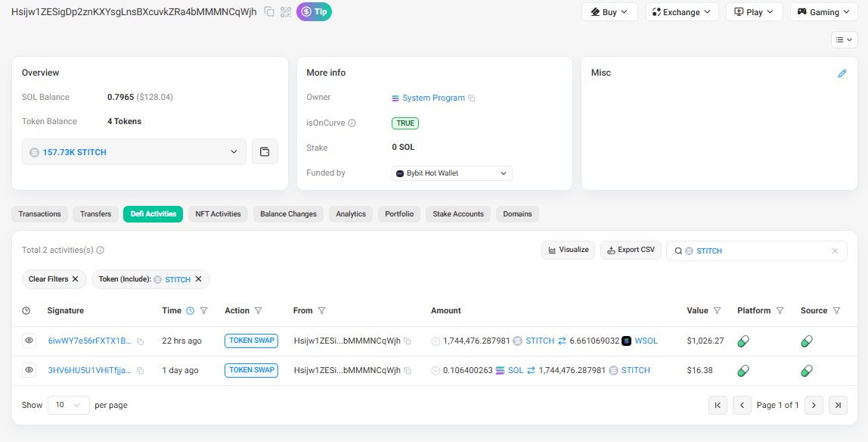Screen dimensions: 868x442
Task: View details of the 3HV6HU5U1VHiTfjja transaction
Action: click(29, 370)
